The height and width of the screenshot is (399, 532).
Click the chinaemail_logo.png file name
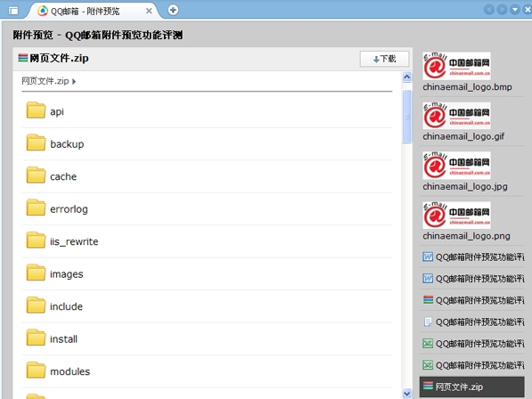[467, 236]
